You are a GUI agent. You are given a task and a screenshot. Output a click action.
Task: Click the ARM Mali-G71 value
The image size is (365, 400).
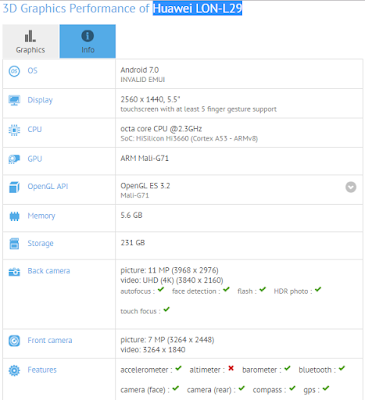tap(144, 158)
